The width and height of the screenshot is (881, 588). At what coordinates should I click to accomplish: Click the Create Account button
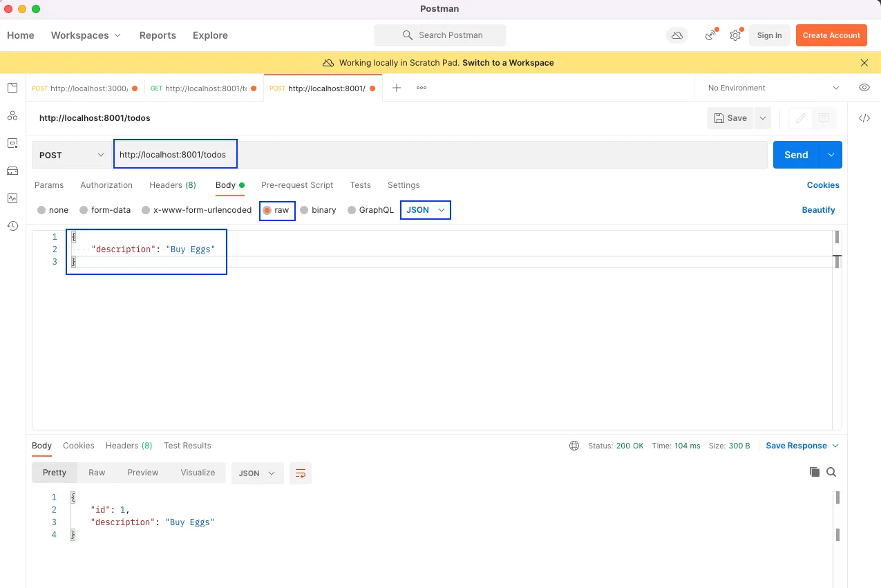[831, 35]
